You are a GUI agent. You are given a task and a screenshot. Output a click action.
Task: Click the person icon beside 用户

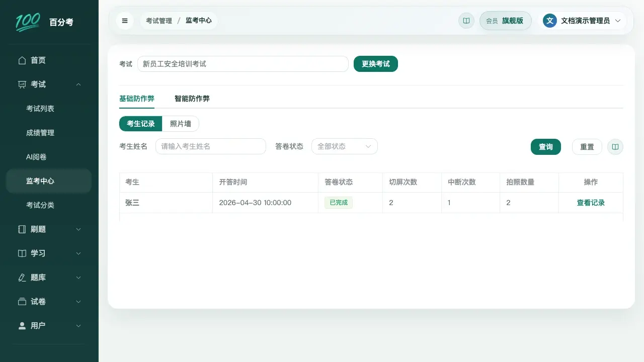tap(22, 326)
